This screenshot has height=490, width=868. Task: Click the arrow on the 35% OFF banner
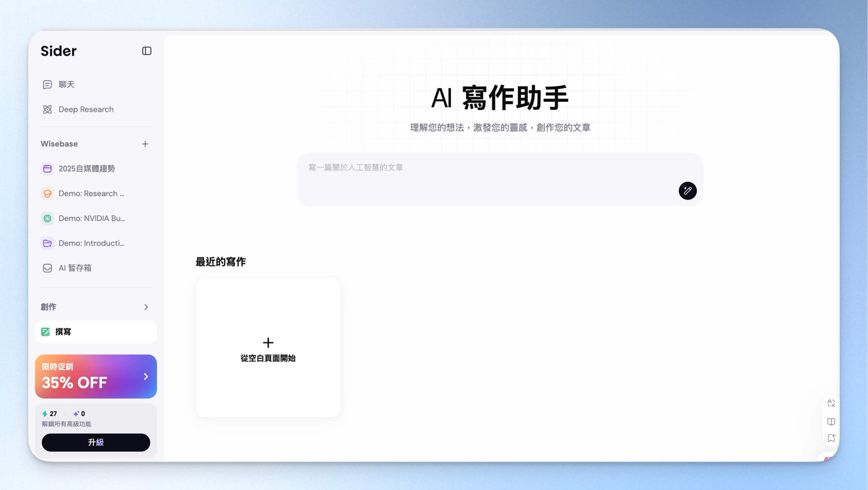(146, 376)
